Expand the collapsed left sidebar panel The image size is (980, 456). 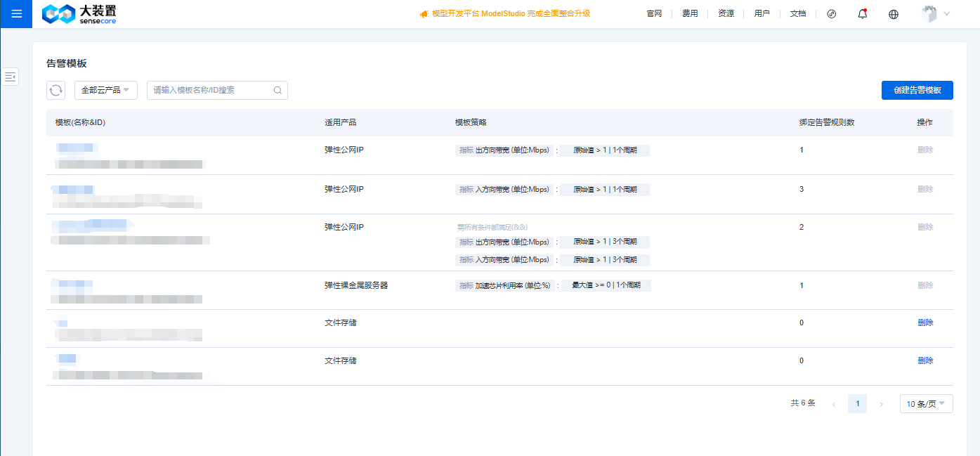11,77
